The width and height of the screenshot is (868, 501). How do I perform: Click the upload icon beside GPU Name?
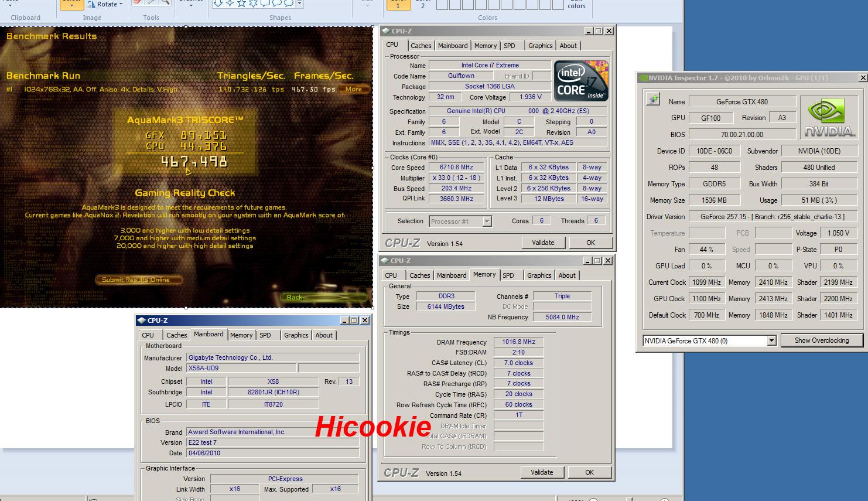(x=653, y=100)
